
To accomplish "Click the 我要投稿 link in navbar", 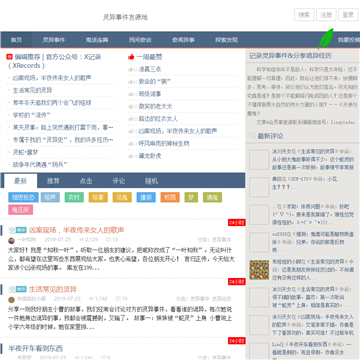I will point(349,40).
